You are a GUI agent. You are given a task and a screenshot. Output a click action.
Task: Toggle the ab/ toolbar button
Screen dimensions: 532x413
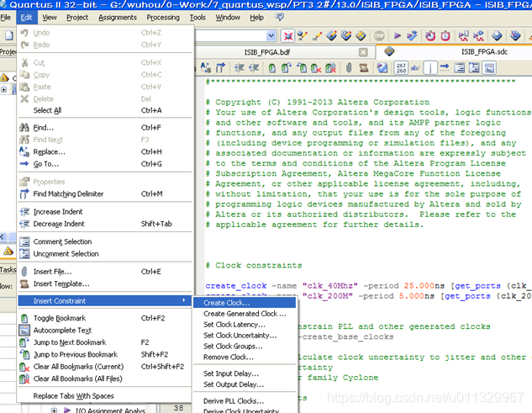click(415, 68)
